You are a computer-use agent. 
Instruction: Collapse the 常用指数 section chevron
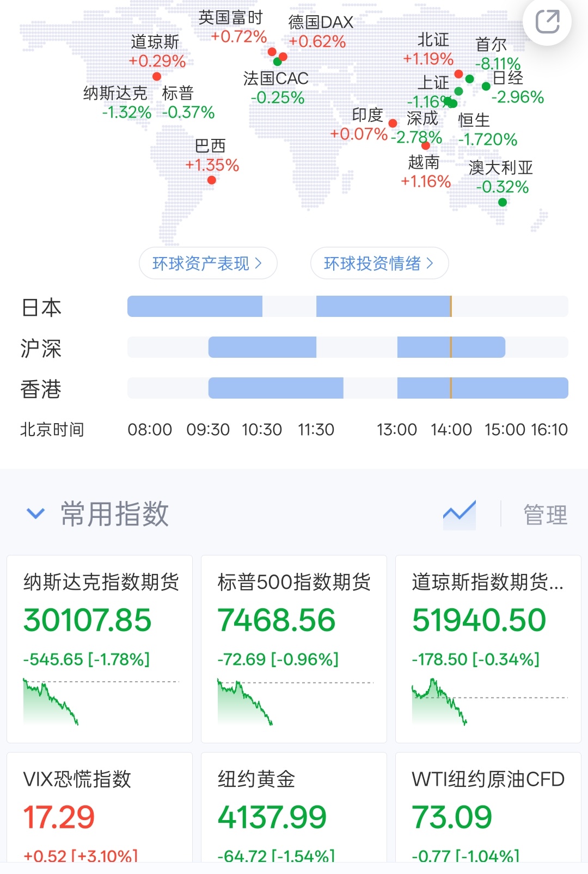pyautogui.click(x=35, y=514)
